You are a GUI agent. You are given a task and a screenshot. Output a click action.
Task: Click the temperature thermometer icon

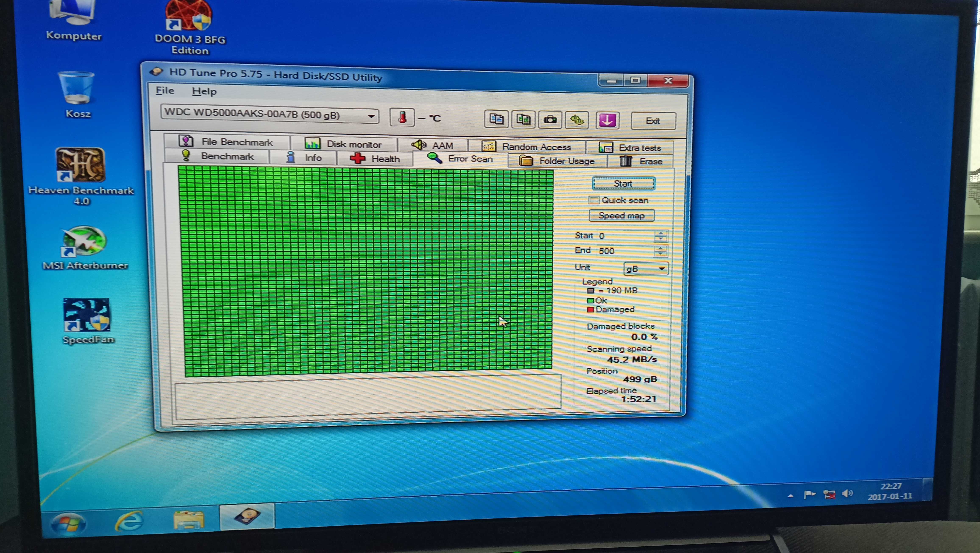pos(402,117)
